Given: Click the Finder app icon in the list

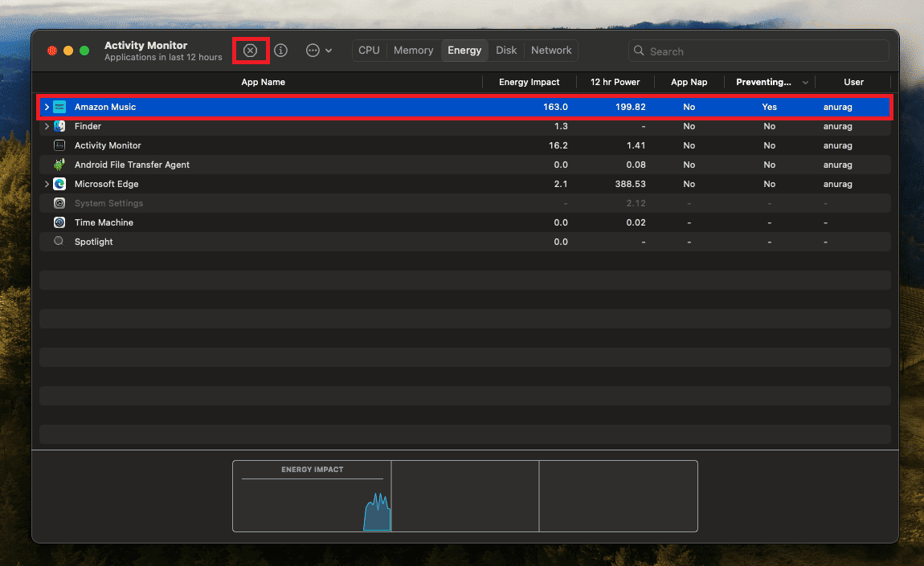Looking at the screenshot, I should click(59, 126).
